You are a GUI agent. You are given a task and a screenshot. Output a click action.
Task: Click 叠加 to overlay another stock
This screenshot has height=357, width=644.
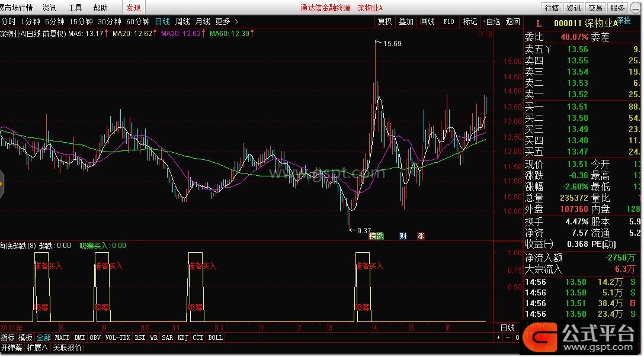pos(406,21)
